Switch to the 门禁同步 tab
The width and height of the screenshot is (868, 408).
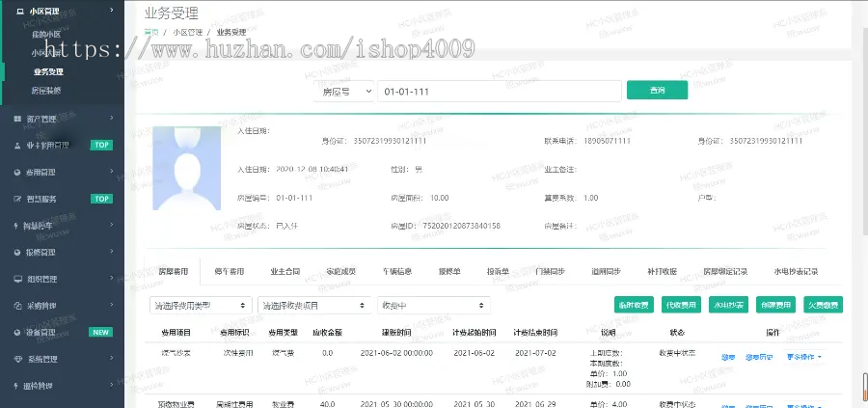click(x=551, y=272)
